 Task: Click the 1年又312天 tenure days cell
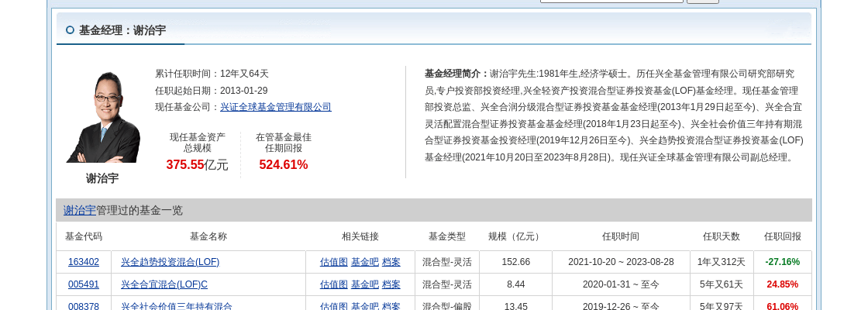pos(722,262)
